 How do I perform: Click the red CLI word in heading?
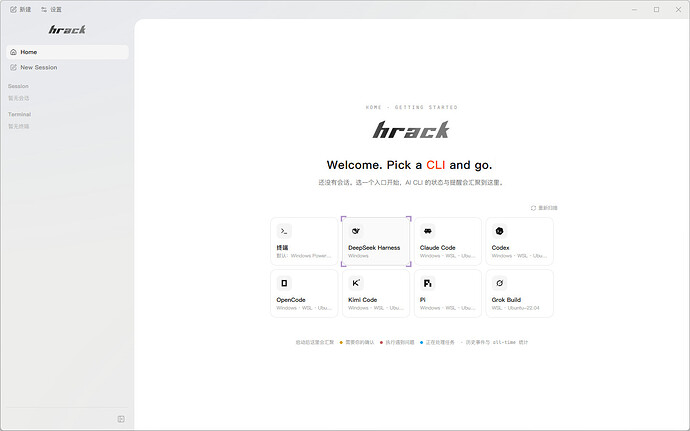pyautogui.click(x=436, y=165)
